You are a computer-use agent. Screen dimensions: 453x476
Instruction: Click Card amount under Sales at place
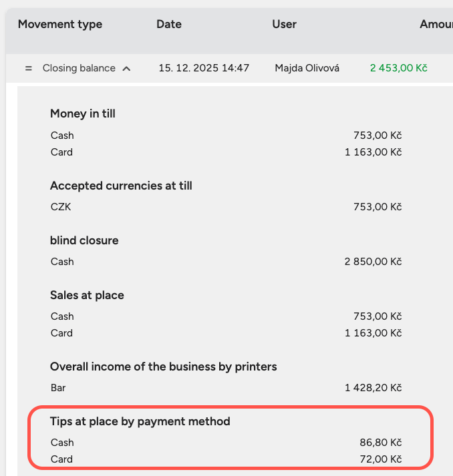tap(373, 333)
